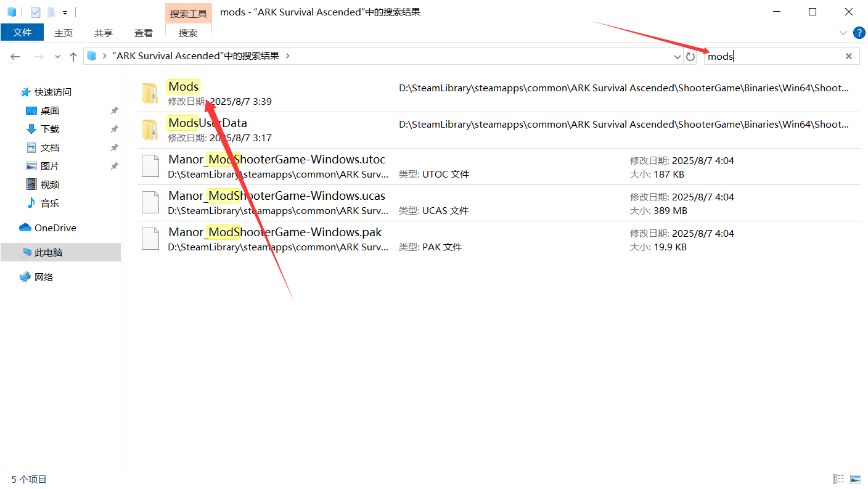Switch to the 查看 ribbon tab
Screen dimensions: 868x489
(144, 33)
